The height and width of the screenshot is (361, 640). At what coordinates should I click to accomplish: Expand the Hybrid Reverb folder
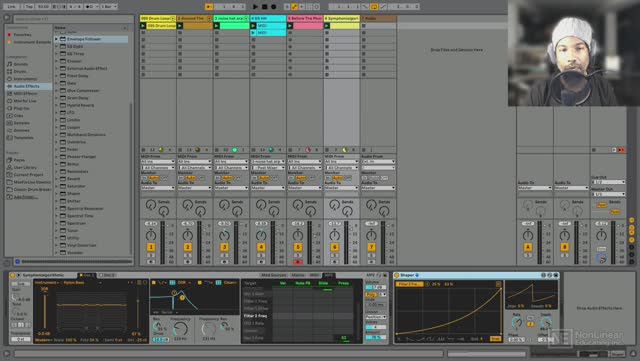(x=56, y=105)
